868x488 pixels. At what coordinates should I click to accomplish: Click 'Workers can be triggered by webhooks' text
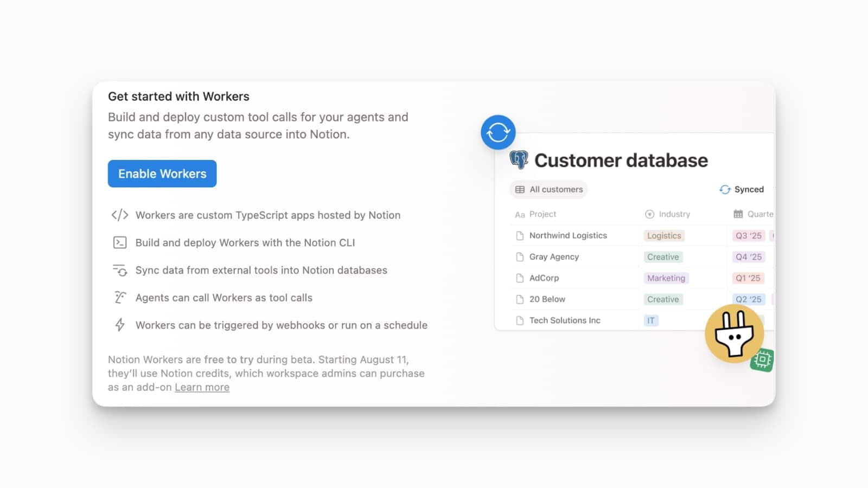[282, 325]
